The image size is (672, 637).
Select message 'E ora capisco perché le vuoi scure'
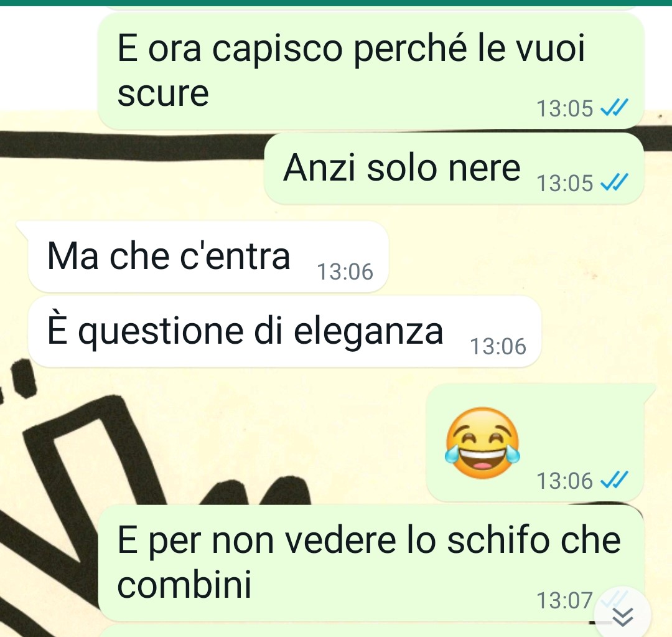(x=371, y=71)
